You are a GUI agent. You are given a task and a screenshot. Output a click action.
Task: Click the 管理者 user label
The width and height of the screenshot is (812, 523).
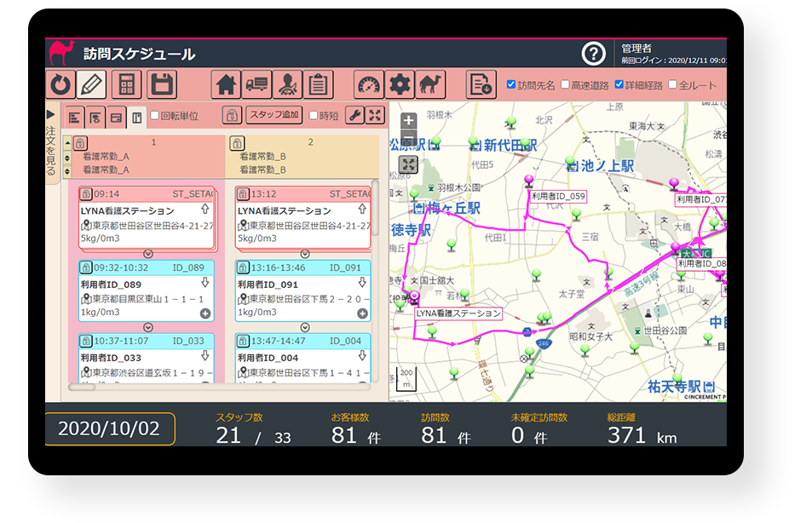(636, 49)
